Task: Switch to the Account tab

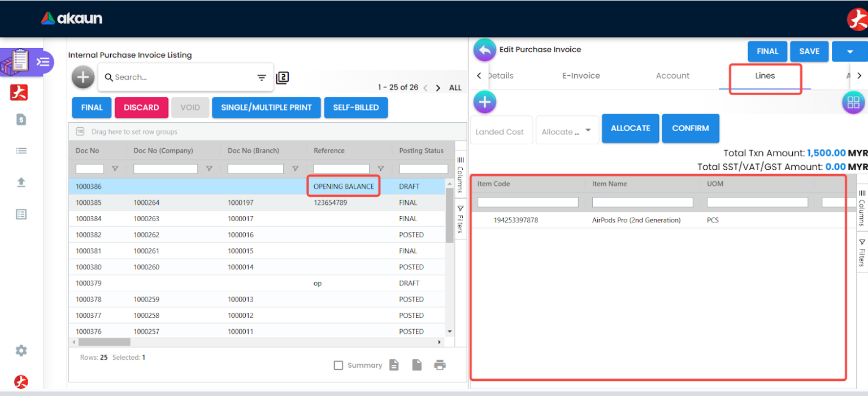Action: 672,76
